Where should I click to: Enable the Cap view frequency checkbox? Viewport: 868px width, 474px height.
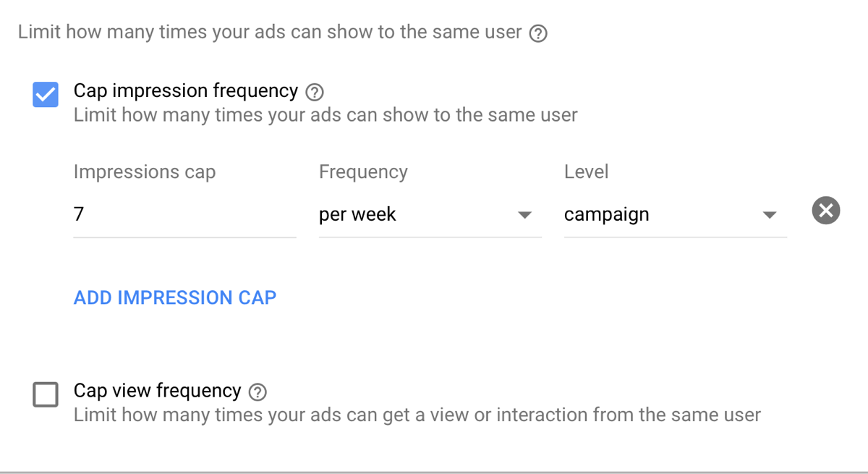tap(46, 395)
